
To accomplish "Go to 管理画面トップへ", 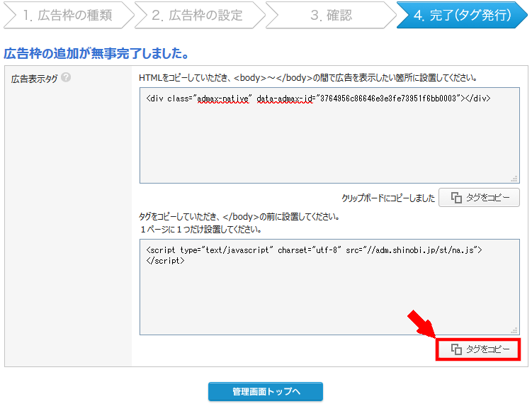I will [x=266, y=392].
